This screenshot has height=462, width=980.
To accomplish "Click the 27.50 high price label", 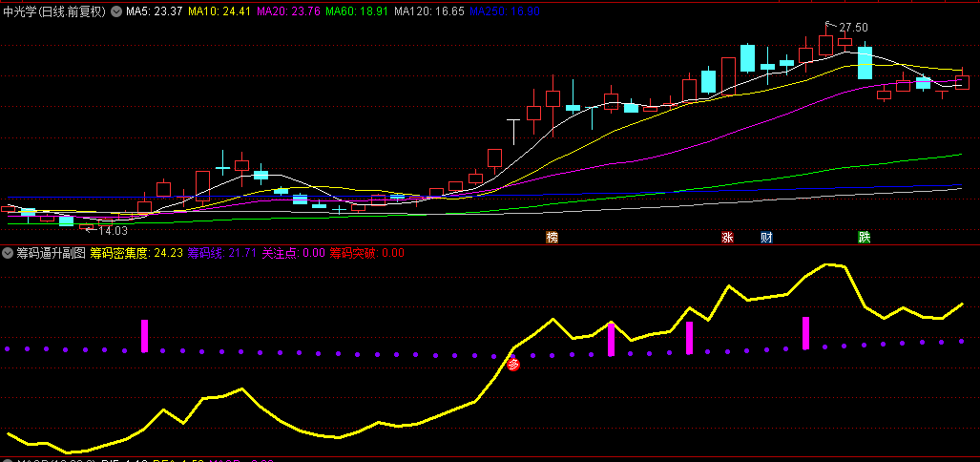I will pyautogui.click(x=853, y=28).
